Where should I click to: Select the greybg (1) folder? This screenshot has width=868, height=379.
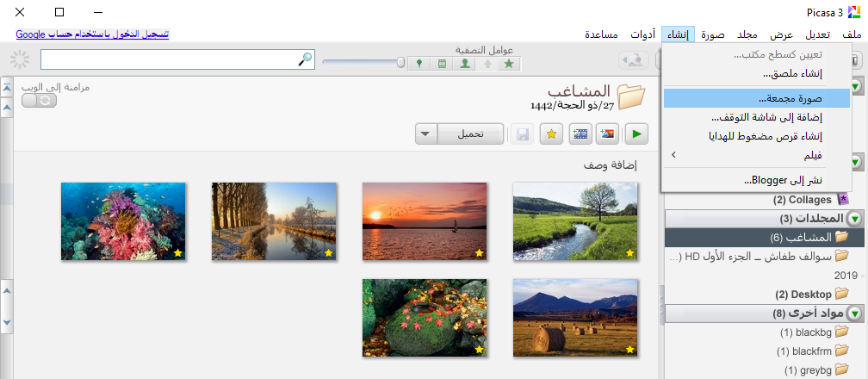tap(817, 369)
